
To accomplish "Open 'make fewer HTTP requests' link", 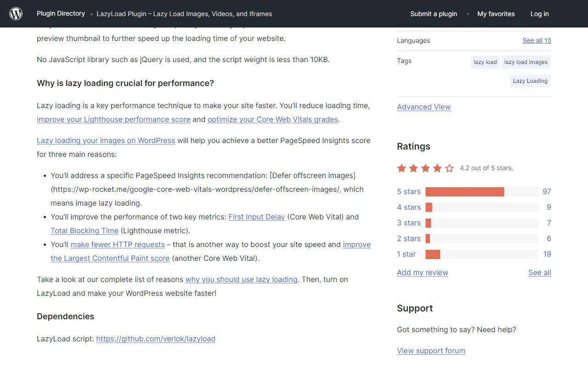I will coord(118,244).
